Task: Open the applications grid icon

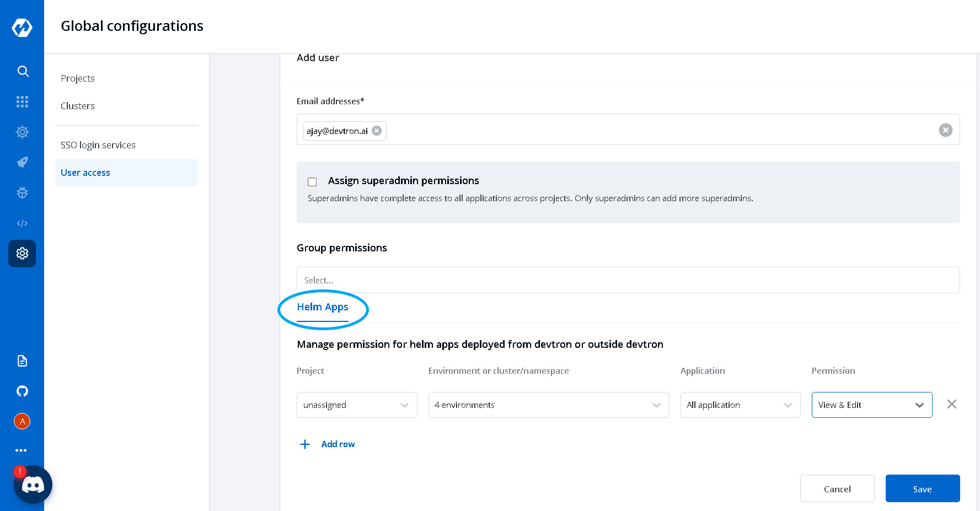Action: 22,101
